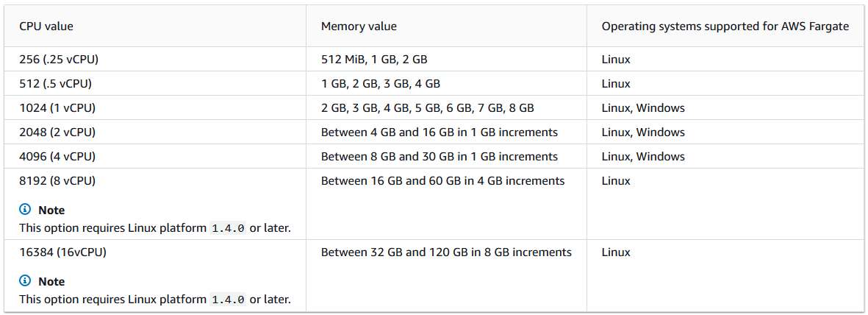Click the Note info icon under 16384 (16vCPU)
Viewport: 868px width, 315px height.
26,282
